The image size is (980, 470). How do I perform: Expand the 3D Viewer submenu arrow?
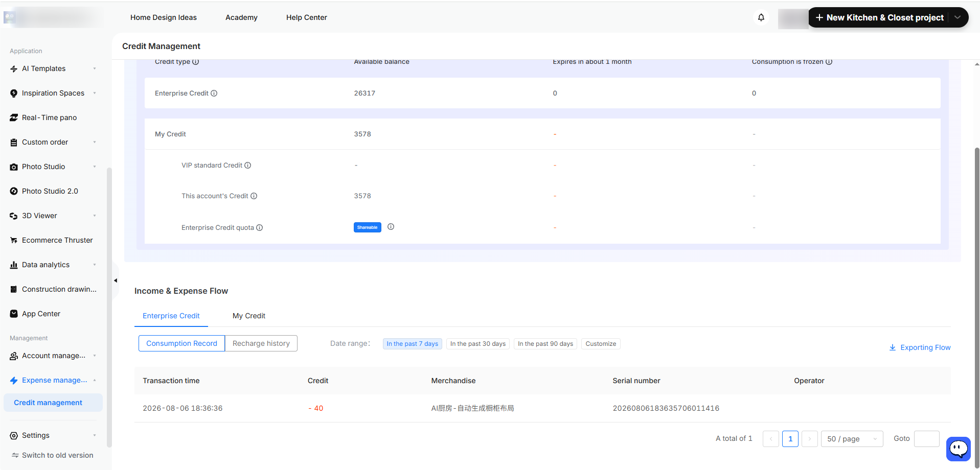(95, 216)
